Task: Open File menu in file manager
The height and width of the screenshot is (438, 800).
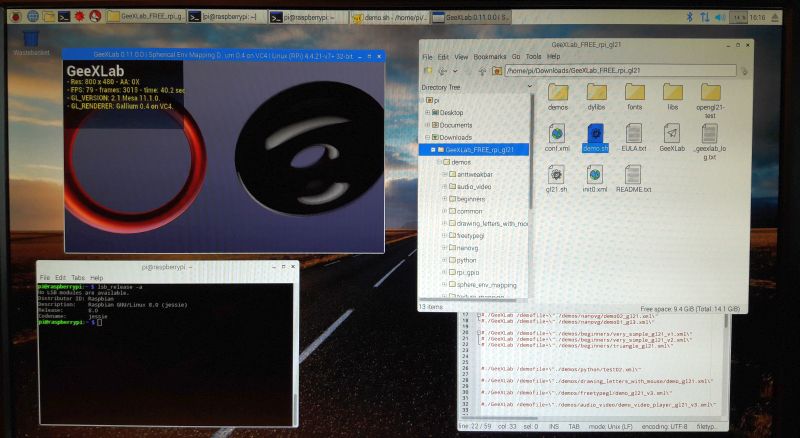Action: 428,57
